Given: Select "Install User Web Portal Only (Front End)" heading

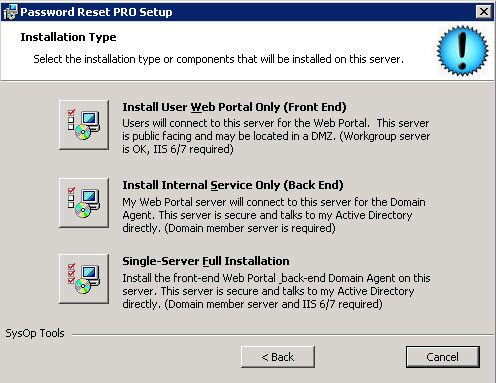Looking at the screenshot, I should click(234, 107).
